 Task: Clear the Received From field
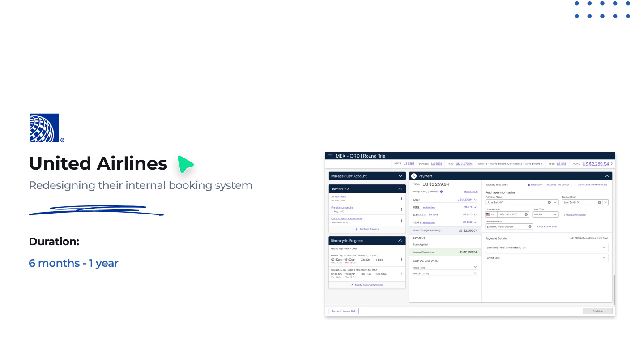point(600,202)
